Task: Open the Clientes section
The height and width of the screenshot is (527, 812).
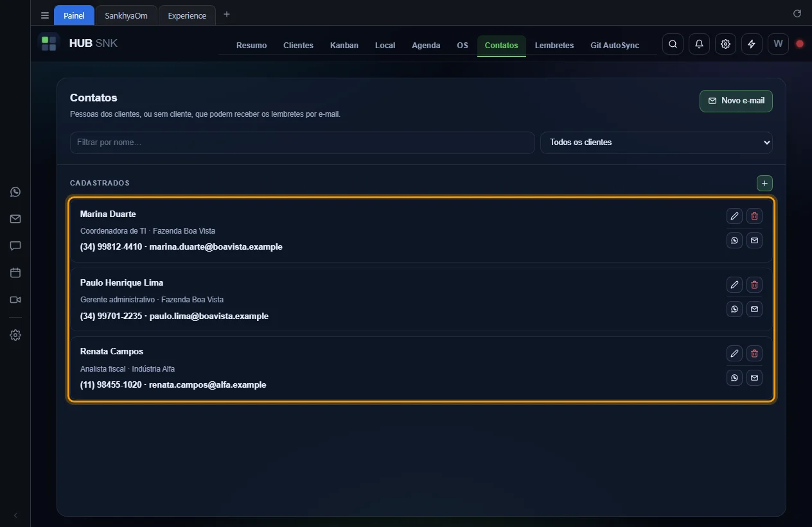Action: pyautogui.click(x=298, y=46)
